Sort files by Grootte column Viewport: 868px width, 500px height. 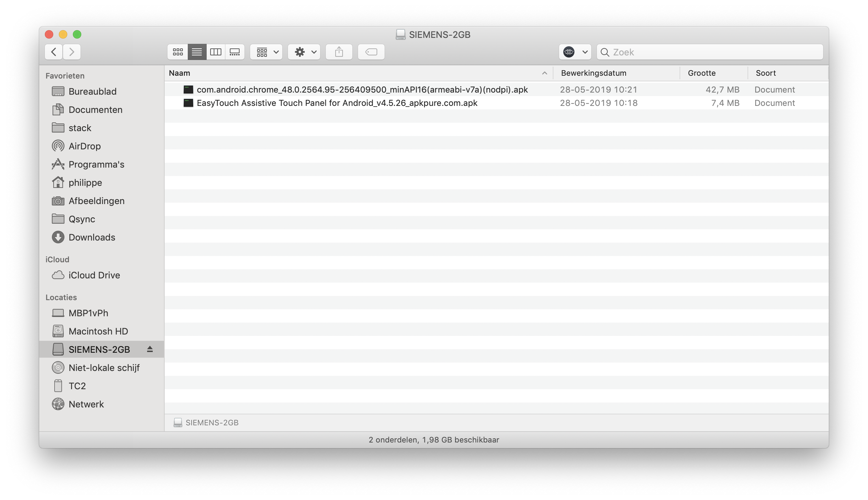701,73
